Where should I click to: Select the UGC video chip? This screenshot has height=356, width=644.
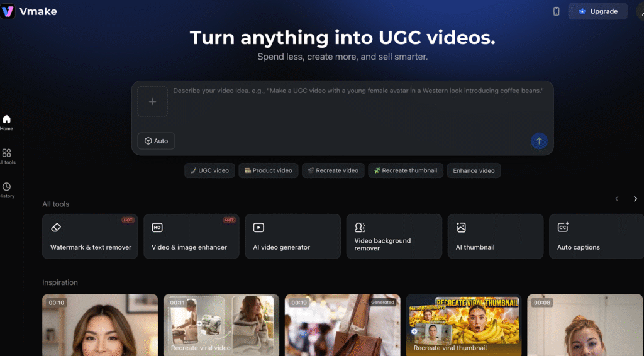tap(209, 170)
